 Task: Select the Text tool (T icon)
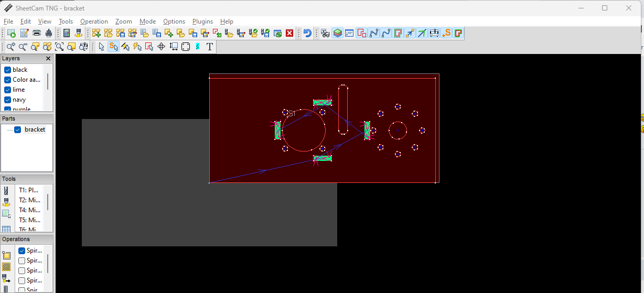click(x=210, y=47)
